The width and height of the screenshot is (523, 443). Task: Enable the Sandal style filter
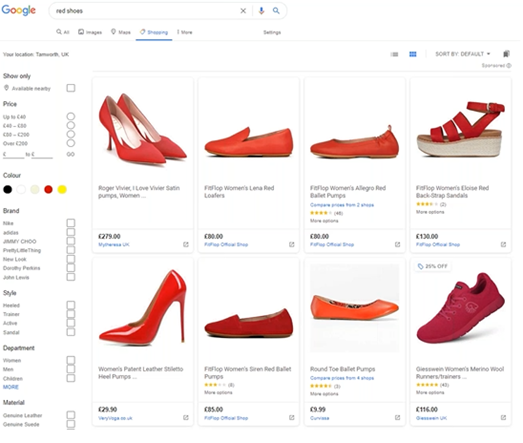pos(71,332)
